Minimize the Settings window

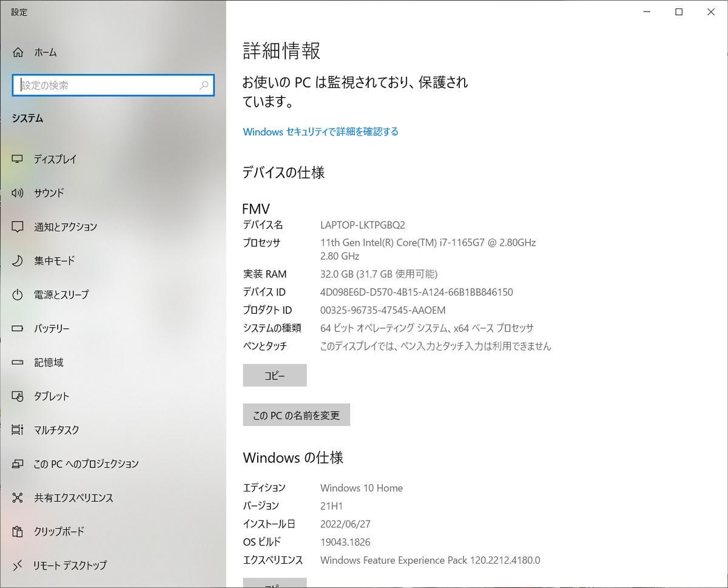click(x=647, y=12)
